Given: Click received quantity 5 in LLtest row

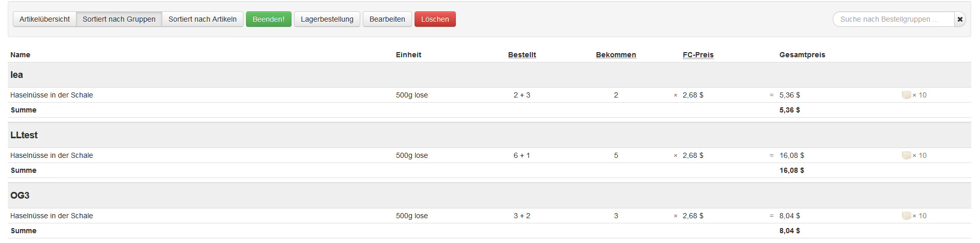Looking at the screenshot, I should click(616, 155).
